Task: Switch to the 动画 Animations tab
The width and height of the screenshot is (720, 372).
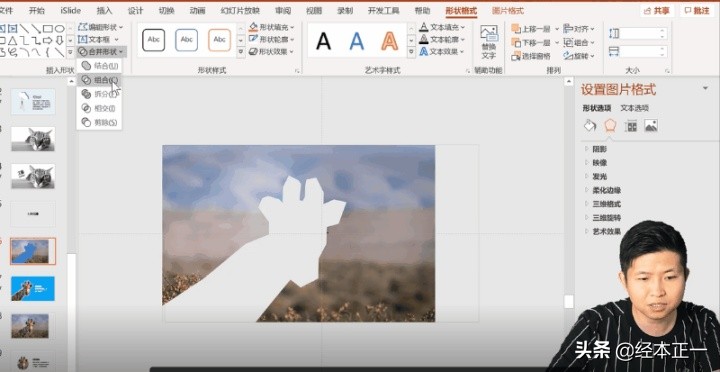Action: (197, 11)
